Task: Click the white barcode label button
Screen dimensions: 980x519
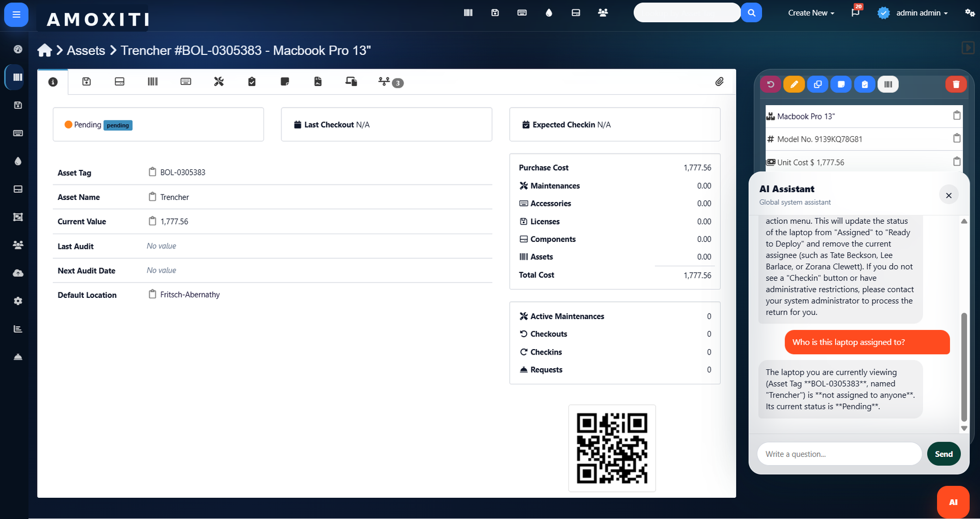Action: click(888, 84)
